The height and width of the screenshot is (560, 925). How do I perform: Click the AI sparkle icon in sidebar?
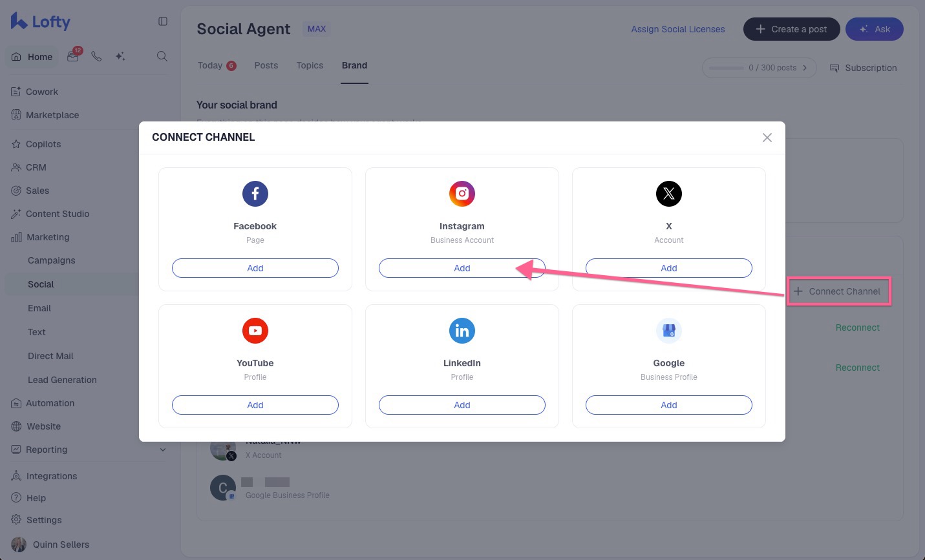[120, 56]
